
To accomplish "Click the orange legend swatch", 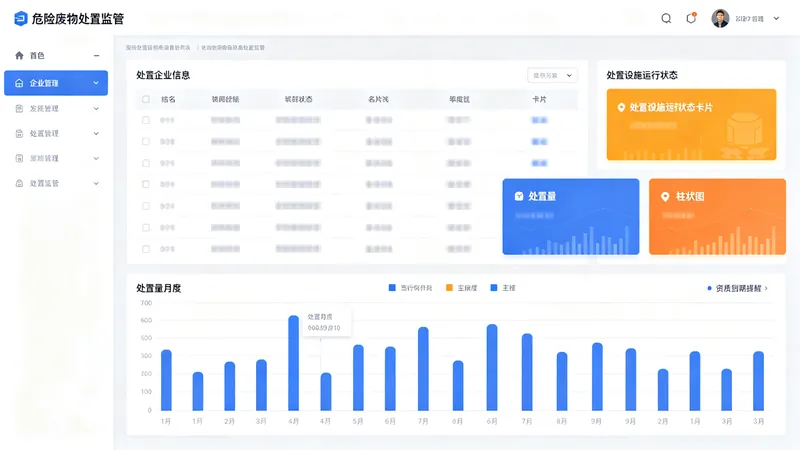I will (449, 288).
